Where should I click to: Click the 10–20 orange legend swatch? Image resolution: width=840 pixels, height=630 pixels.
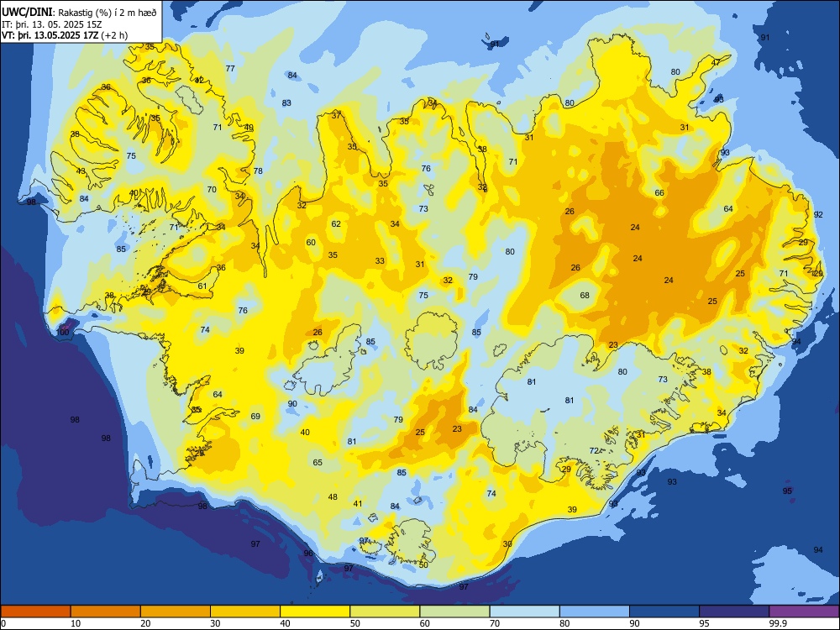pyautogui.click(x=106, y=612)
